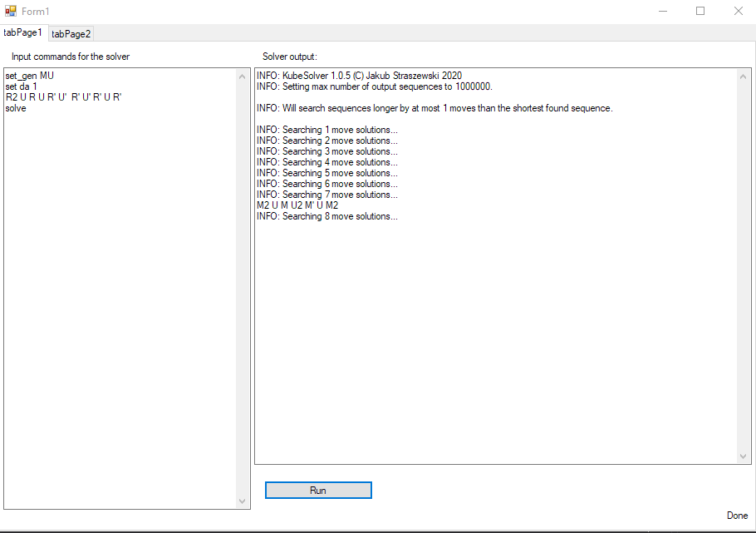Image resolution: width=756 pixels, height=533 pixels.
Task: Click 'Will search sequences longer by' info line
Action: pyautogui.click(x=434, y=108)
